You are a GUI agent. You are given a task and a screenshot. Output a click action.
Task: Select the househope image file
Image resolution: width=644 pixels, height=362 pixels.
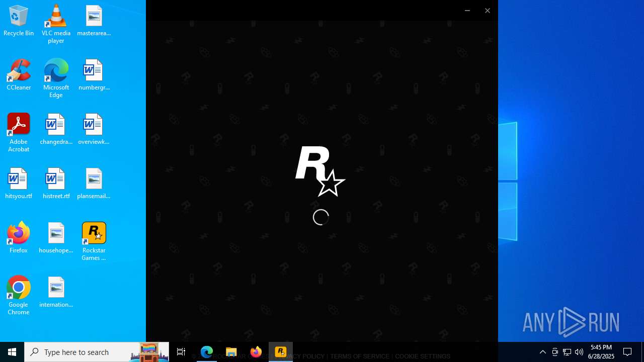(56, 238)
